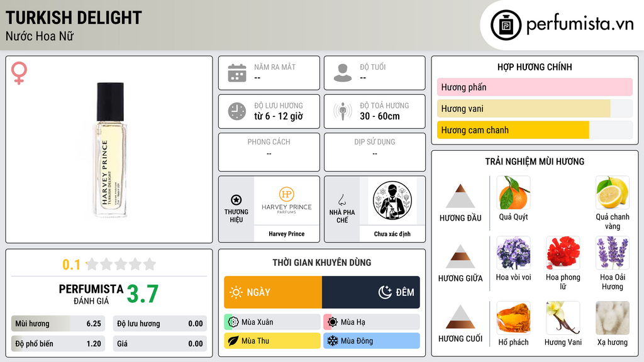Click the snowflake icon for Mùa Đông
The height and width of the screenshot is (362, 644).
tap(332, 341)
